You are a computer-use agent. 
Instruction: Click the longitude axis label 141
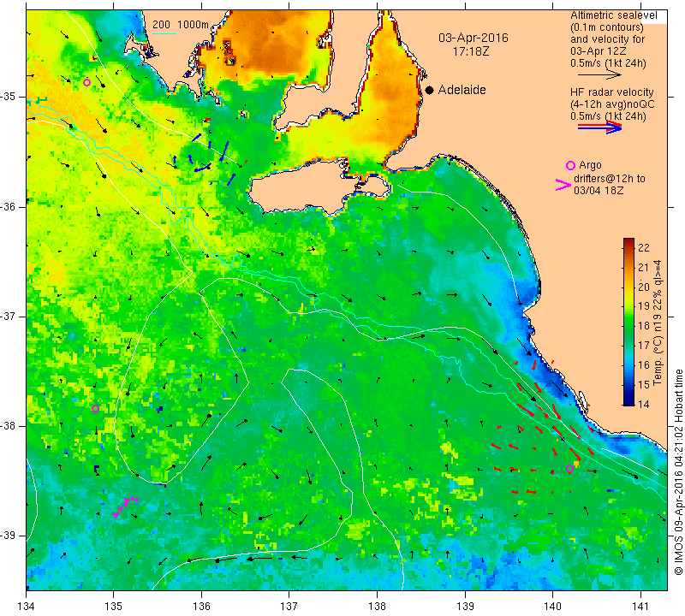tap(640, 607)
